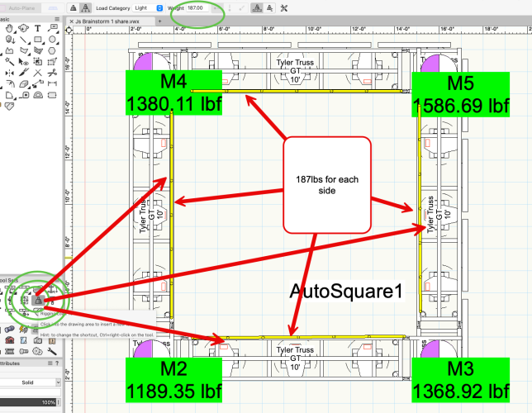
Task: Toggle second distributed load insertion mode
Action: click(84, 7)
